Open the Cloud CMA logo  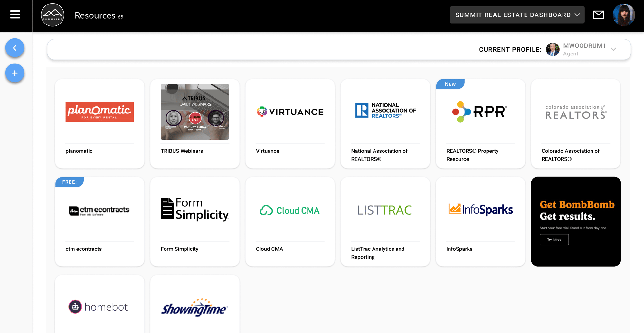tap(290, 210)
